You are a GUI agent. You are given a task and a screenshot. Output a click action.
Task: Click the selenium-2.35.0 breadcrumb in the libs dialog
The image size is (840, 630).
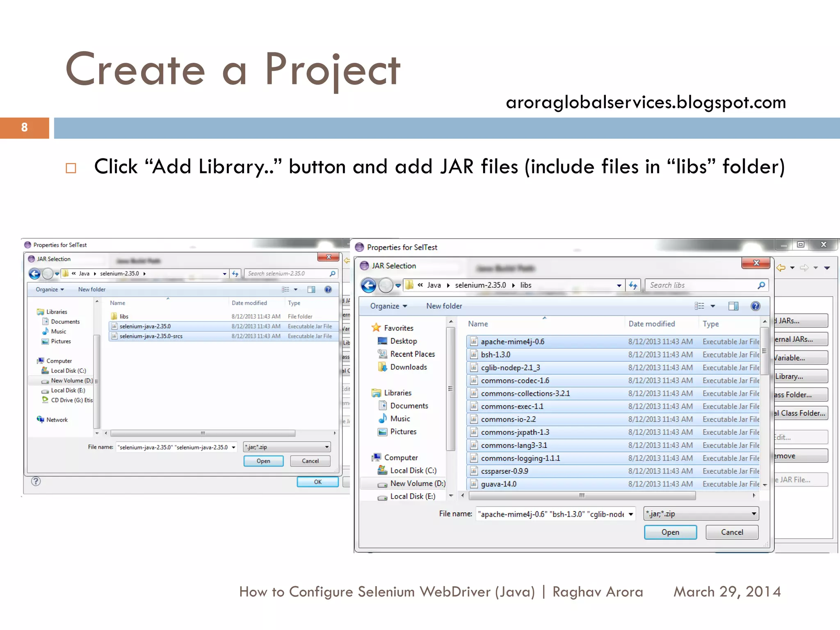coord(480,285)
